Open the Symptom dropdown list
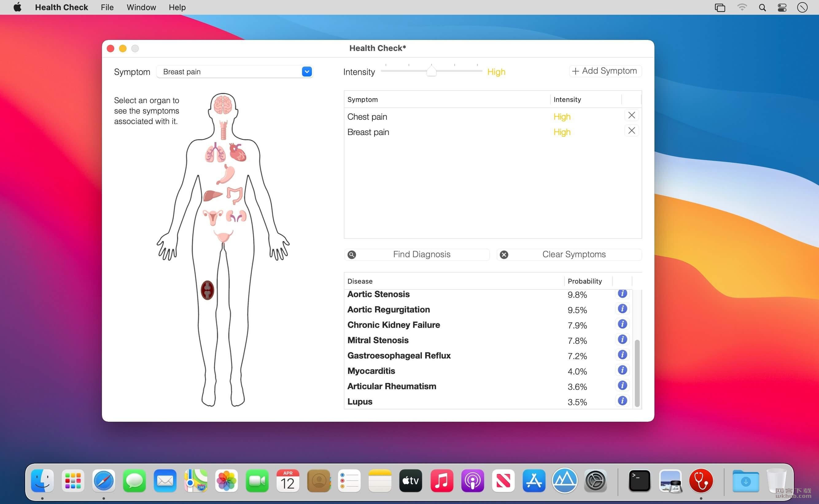 (307, 72)
